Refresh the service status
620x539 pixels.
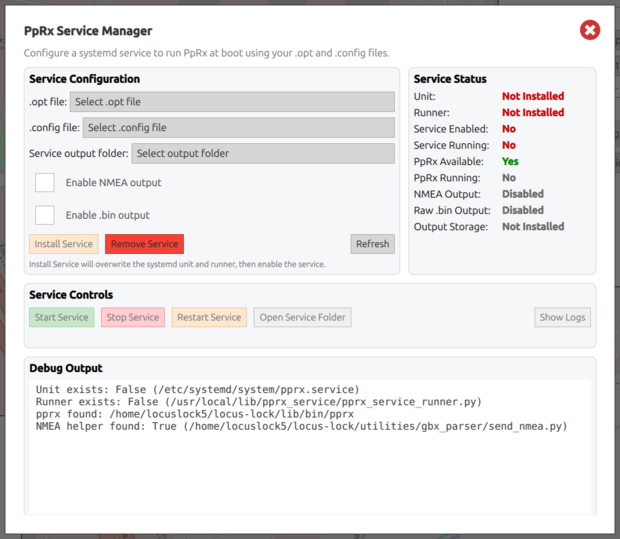[372, 244]
